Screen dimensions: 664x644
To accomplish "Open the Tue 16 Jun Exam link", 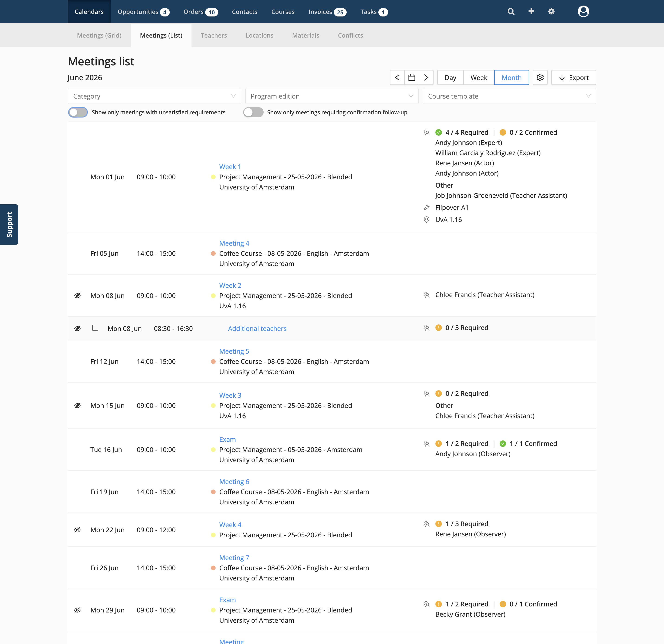I will click(227, 440).
